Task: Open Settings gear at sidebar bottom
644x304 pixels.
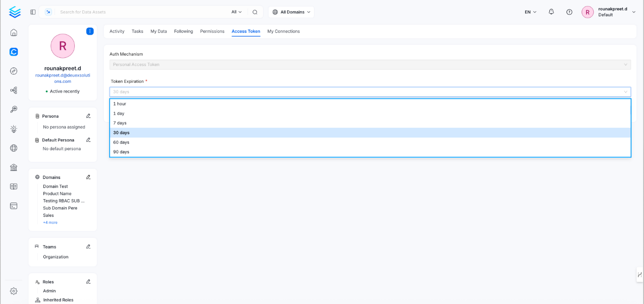Action: point(14,291)
